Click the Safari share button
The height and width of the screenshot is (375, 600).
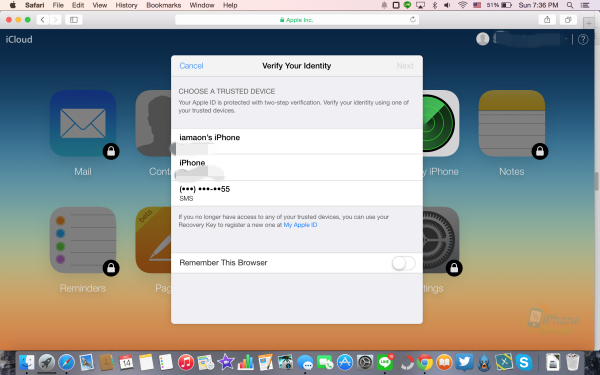tap(547, 20)
